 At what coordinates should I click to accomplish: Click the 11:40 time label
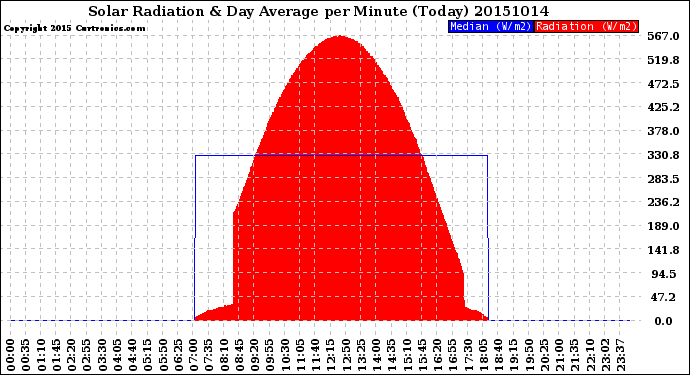pos(315,355)
